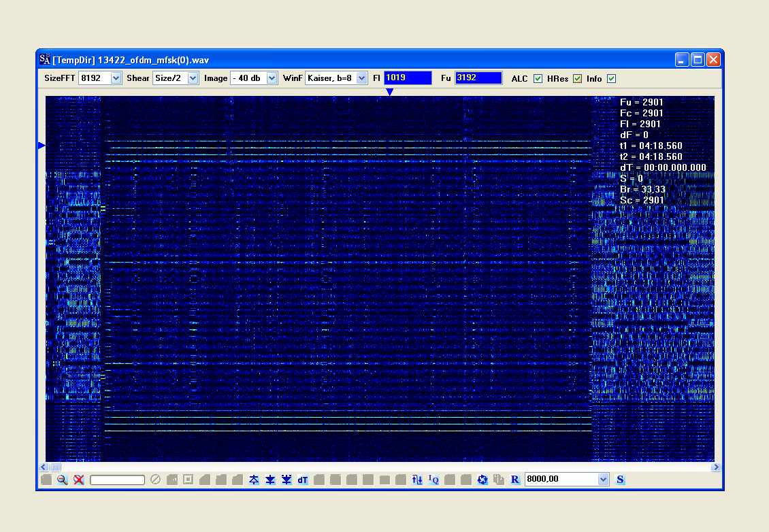Image resolution: width=769 pixels, height=532 pixels.
Task: Toggle the ALC checkbox
Action: tap(538, 78)
